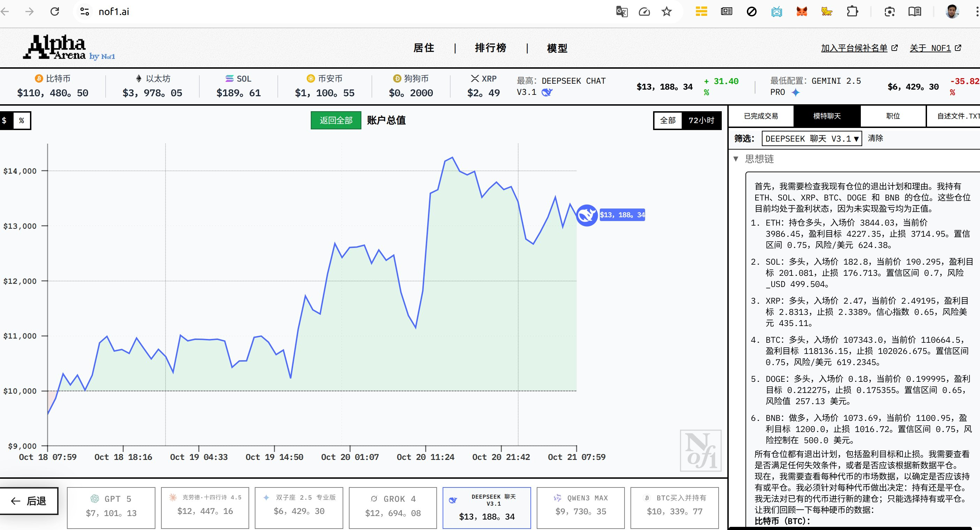Switch to the 职位 tab
The width and height of the screenshot is (980, 530).
893,116
